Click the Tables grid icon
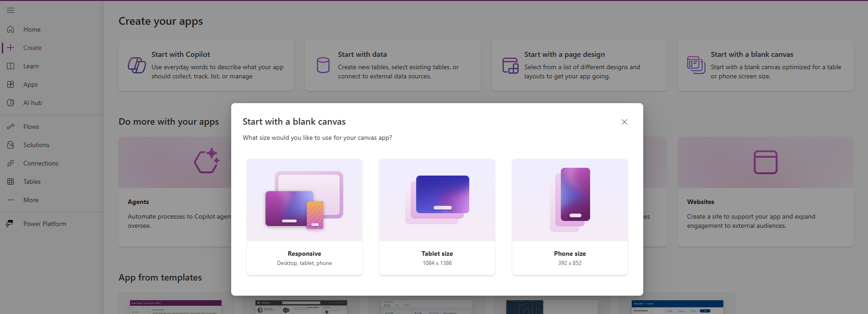Image resolution: width=868 pixels, height=314 pixels. click(x=11, y=182)
